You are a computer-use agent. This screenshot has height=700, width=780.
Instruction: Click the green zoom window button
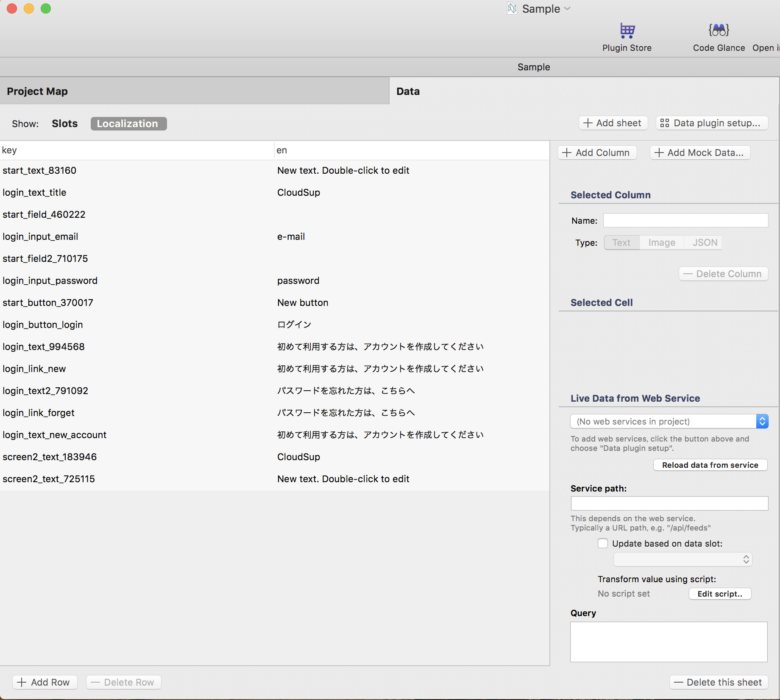(x=46, y=8)
